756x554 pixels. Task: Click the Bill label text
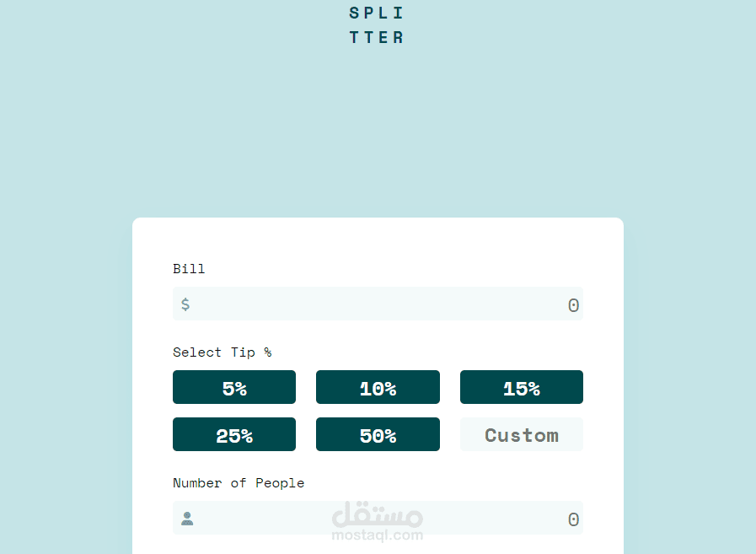(189, 268)
